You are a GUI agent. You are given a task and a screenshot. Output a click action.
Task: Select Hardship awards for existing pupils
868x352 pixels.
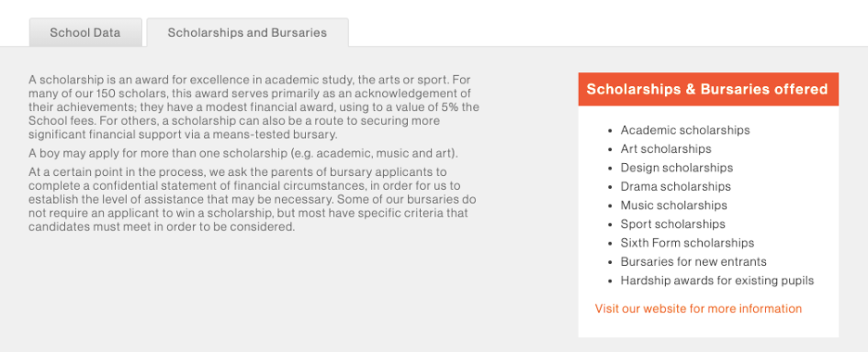click(x=717, y=280)
